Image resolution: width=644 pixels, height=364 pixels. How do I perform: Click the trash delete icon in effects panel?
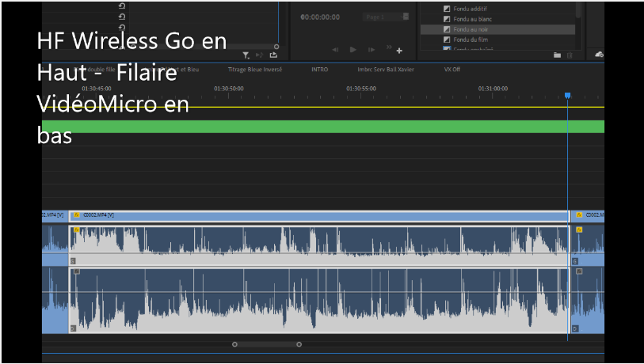[x=570, y=55]
